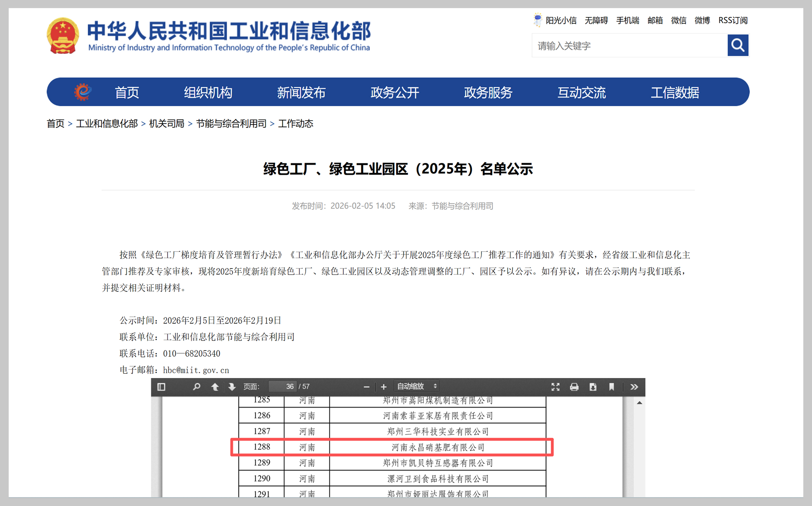
Task: Open the 政务公开 navigation menu
Action: (x=395, y=93)
